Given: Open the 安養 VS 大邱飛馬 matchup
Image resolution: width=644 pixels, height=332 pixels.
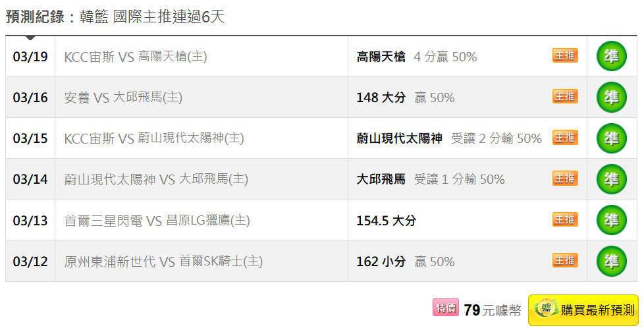Looking at the screenshot, I should point(123,98).
